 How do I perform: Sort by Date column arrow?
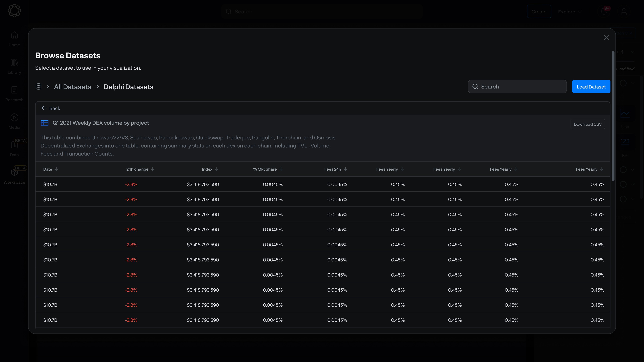click(x=56, y=169)
